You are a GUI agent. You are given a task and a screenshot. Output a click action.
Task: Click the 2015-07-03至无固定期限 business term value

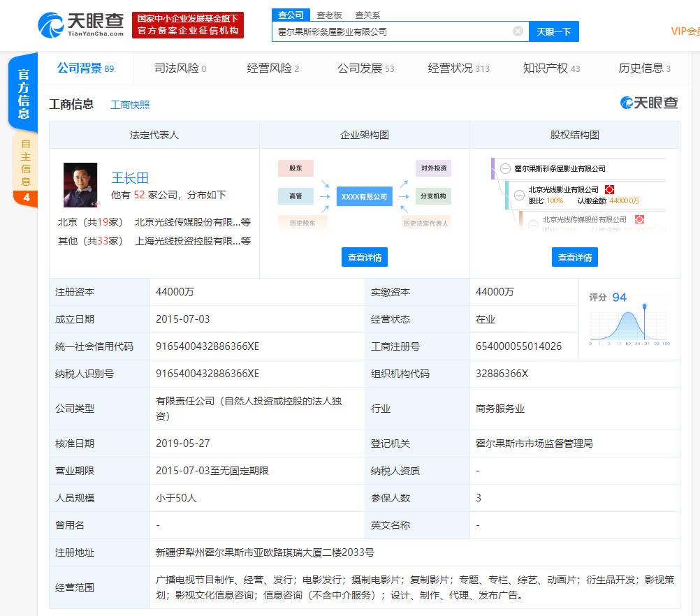(212, 471)
